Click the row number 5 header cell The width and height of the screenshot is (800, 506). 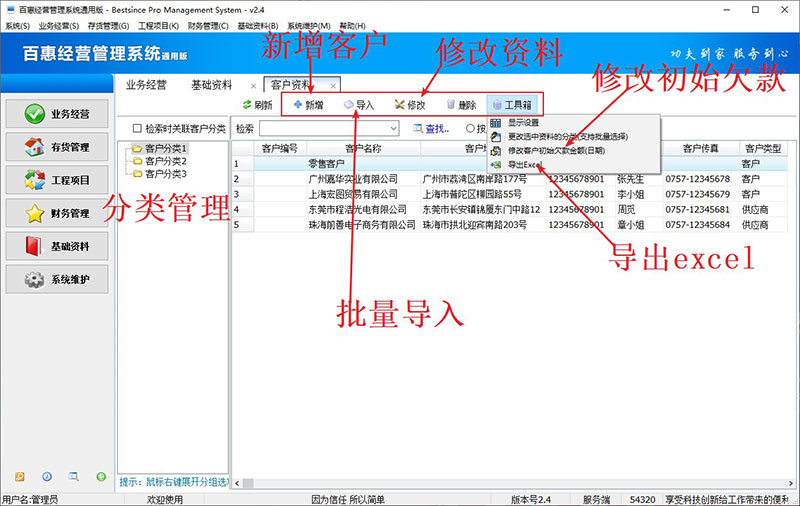click(243, 225)
